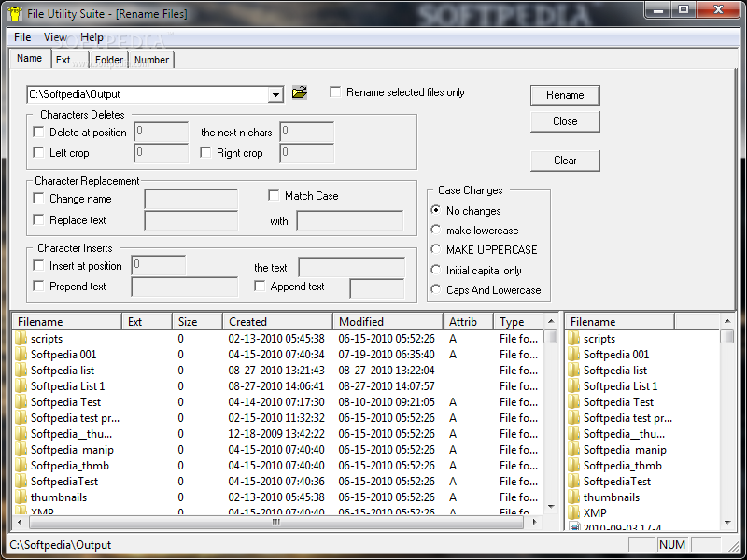747x560 pixels.
Task: Click the Softpedia List 1 folder icon, left list
Action: (x=21, y=386)
